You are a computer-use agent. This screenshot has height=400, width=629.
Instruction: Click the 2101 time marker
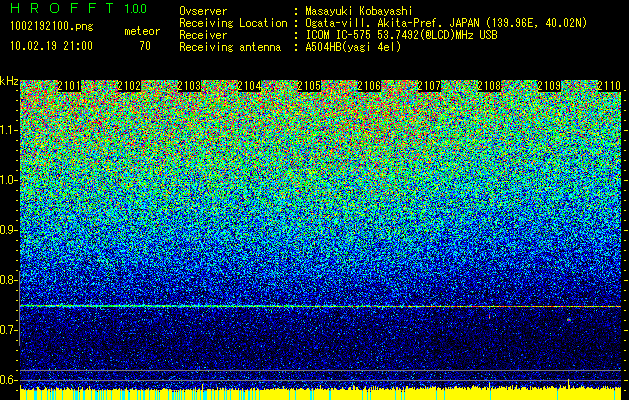pos(69,86)
